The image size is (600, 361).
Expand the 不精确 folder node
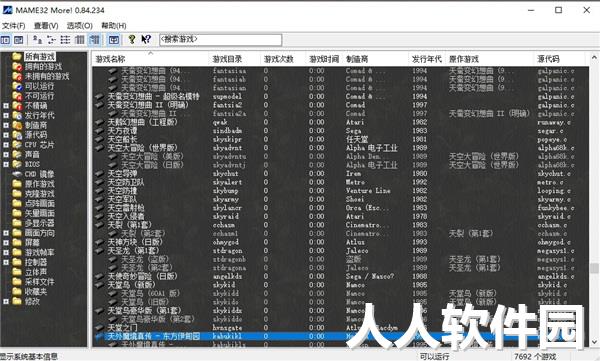(6, 106)
